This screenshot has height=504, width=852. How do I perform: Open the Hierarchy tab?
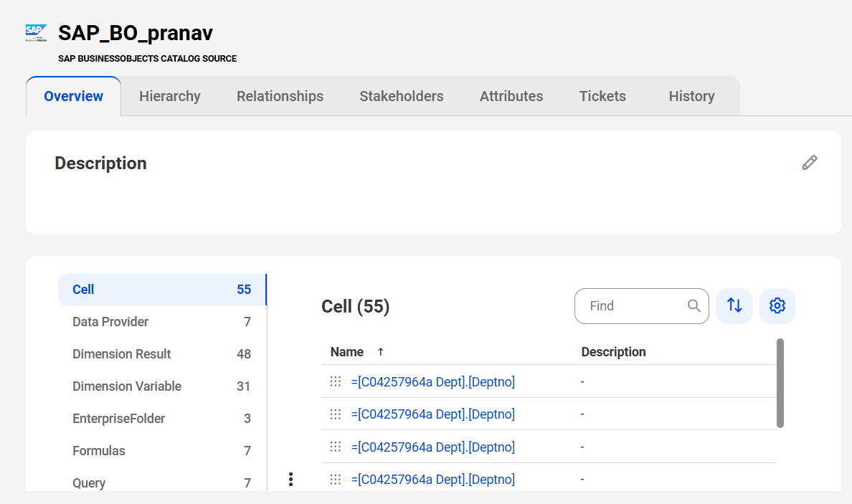(x=169, y=96)
